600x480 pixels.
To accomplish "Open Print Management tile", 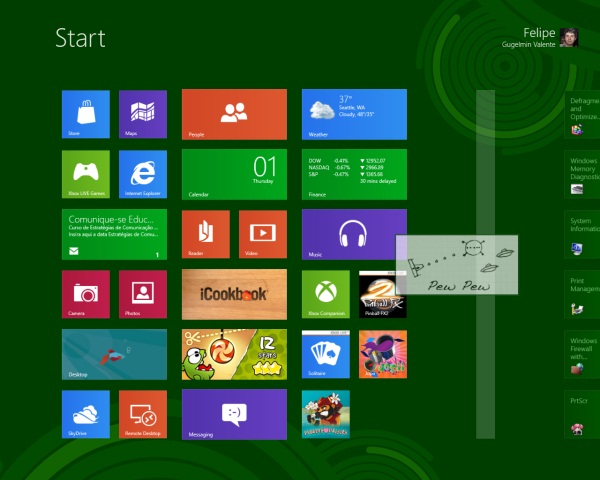I will [x=582, y=294].
